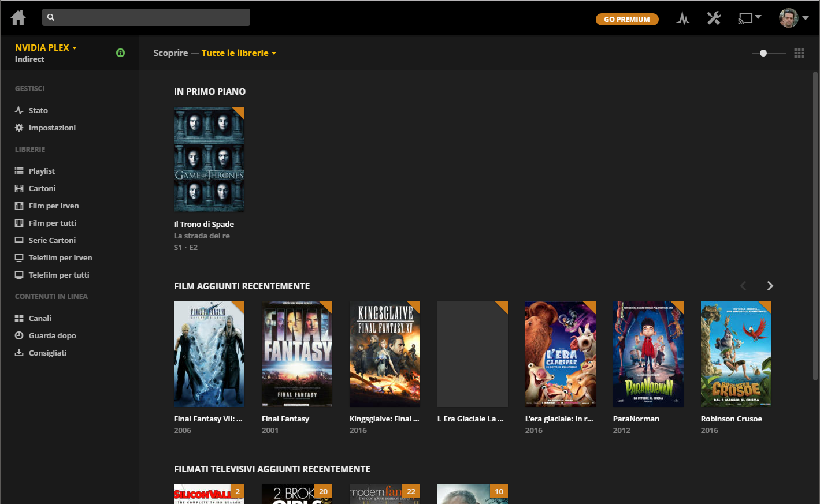Click the Robinson Crusoe title text
The width and height of the screenshot is (820, 504).
click(732, 419)
